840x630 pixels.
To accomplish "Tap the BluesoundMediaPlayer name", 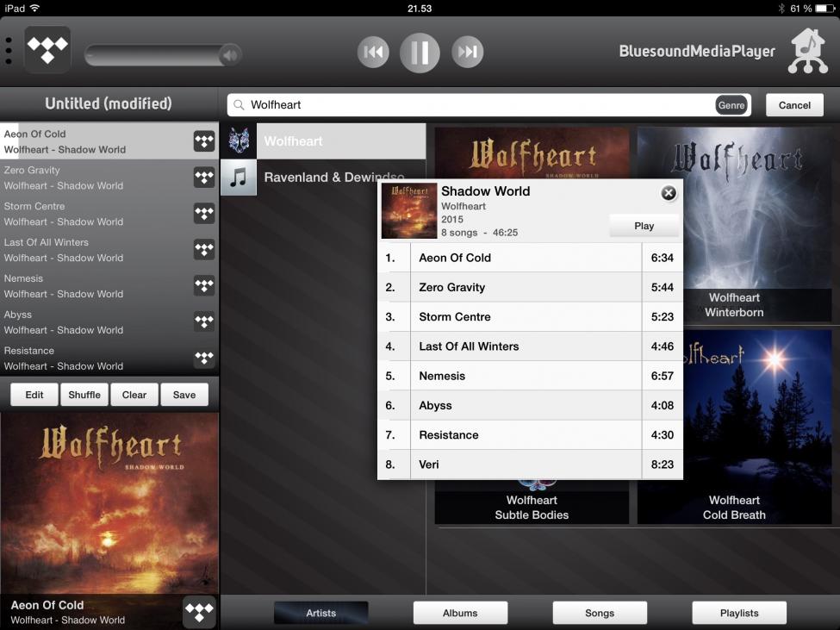I will pyautogui.click(x=697, y=52).
